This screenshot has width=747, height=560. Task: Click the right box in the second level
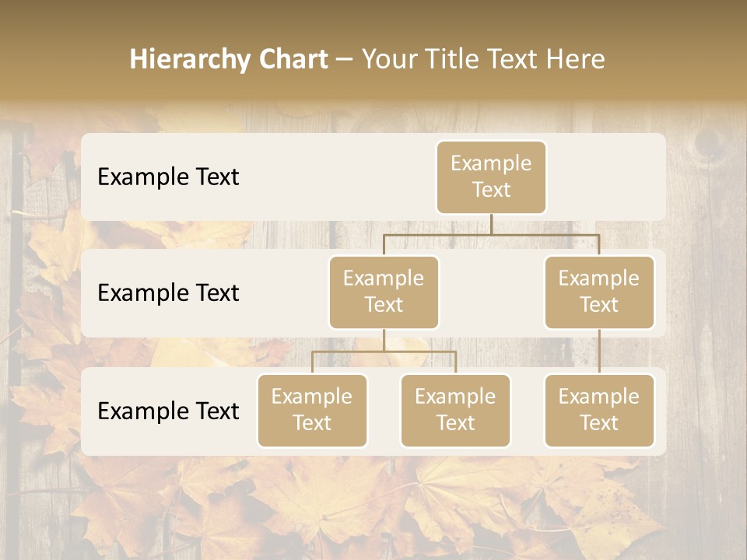click(x=599, y=292)
